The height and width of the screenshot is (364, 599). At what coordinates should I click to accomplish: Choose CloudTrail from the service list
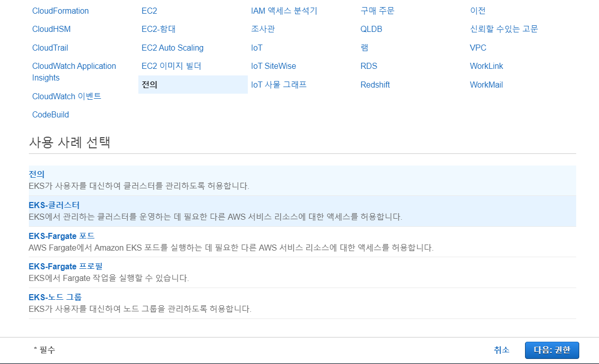coord(50,48)
